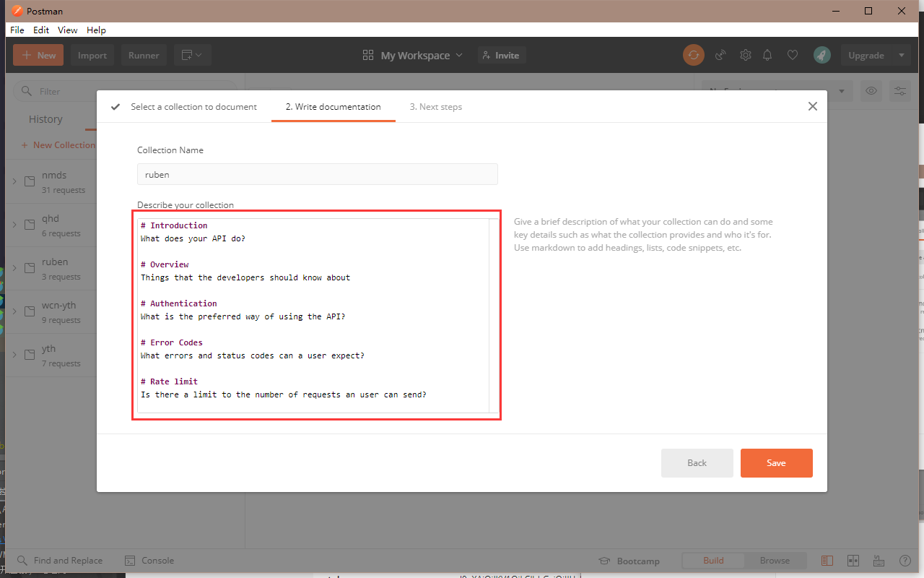The width and height of the screenshot is (924, 578).
Task: Click the new window icon button
Action: pyautogui.click(x=192, y=55)
